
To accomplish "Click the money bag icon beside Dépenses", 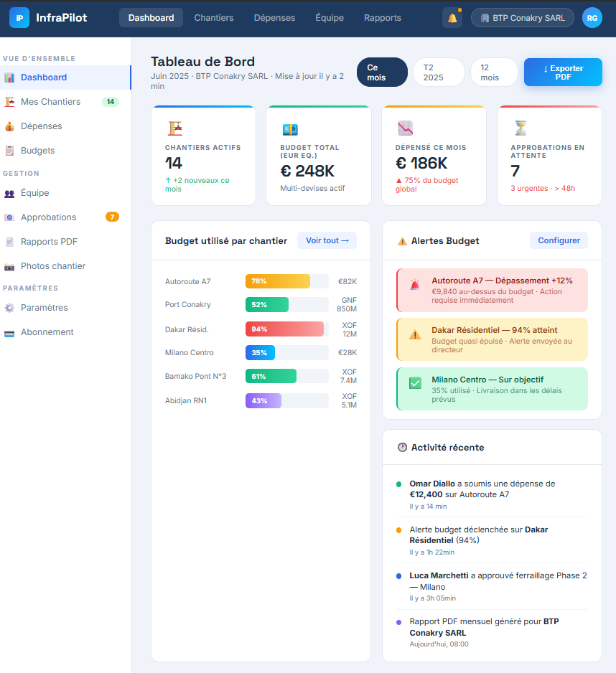I will pyautogui.click(x=9, y=126).
